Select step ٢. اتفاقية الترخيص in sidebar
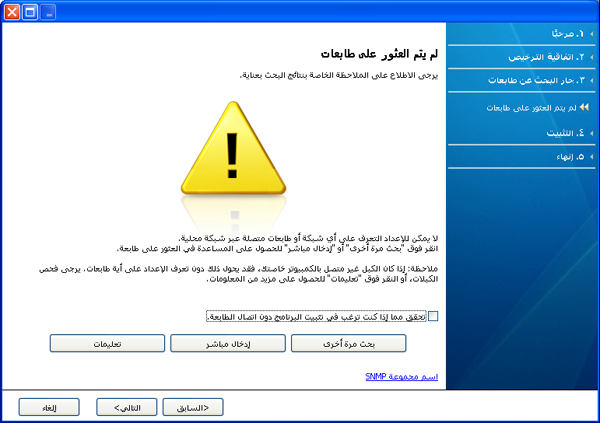600x423 pixels. [x=546, y=57]
